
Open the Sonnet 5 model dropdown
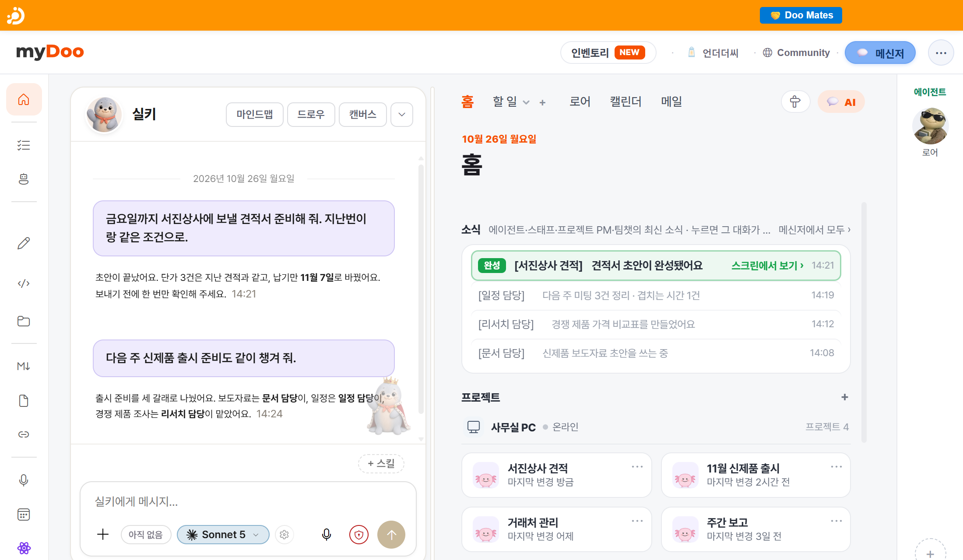(x=223, y=535)
